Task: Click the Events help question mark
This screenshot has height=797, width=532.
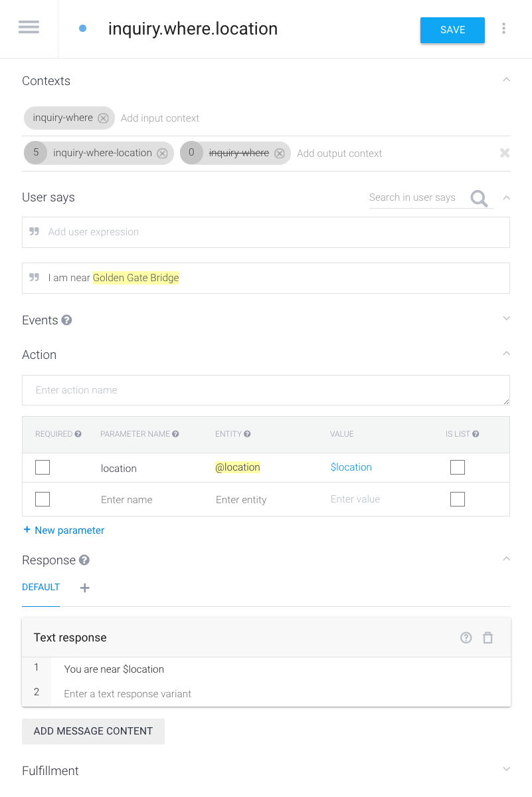Action: tap(66, 320)
